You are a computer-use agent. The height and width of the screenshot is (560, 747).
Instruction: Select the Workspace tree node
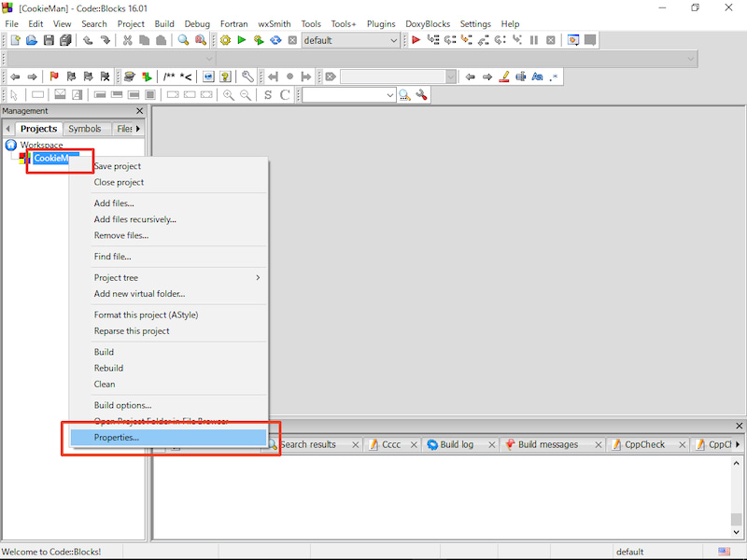(x=41, y=145)
